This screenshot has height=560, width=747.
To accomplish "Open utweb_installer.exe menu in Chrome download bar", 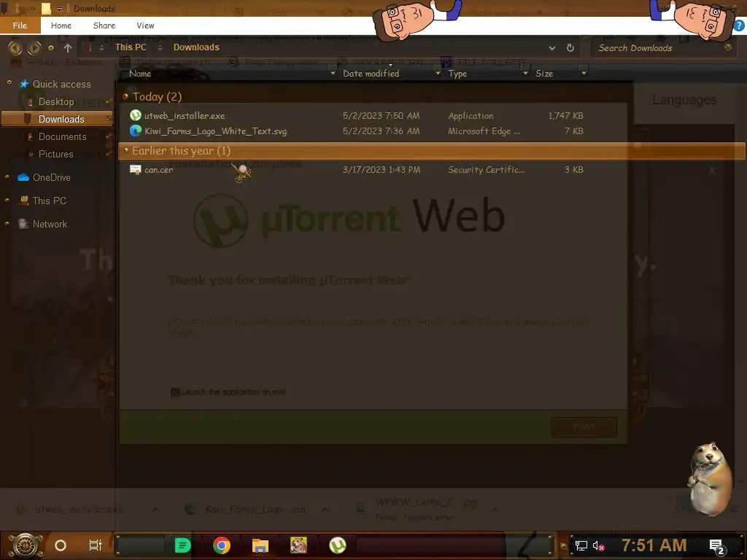I will (x=155, y=510).
